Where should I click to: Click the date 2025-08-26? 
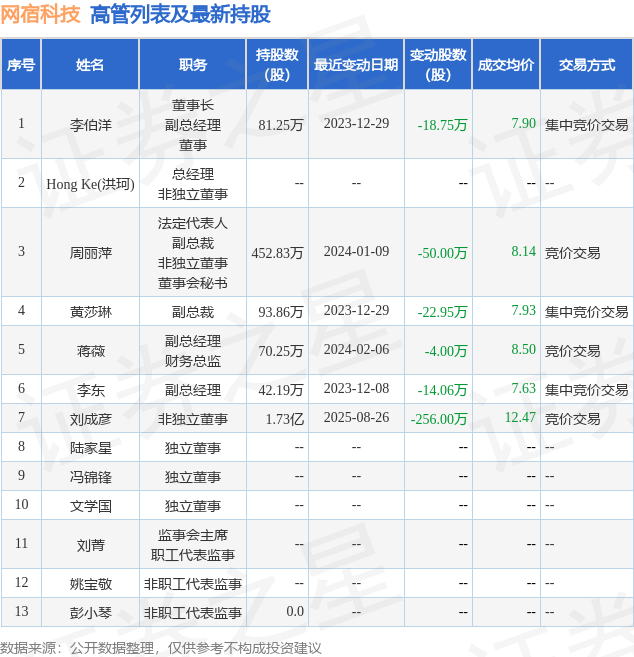pos(356,417)
